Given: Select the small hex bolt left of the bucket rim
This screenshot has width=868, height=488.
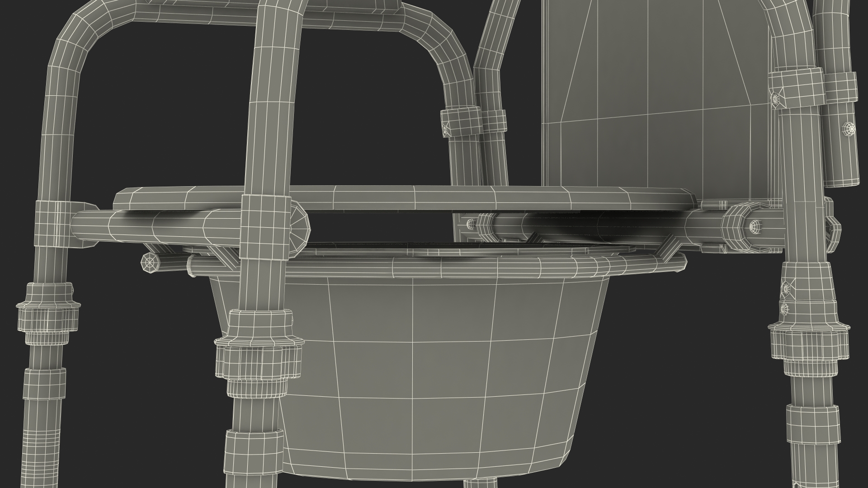Looking at the screenshot, I should [x=151, y=263].
